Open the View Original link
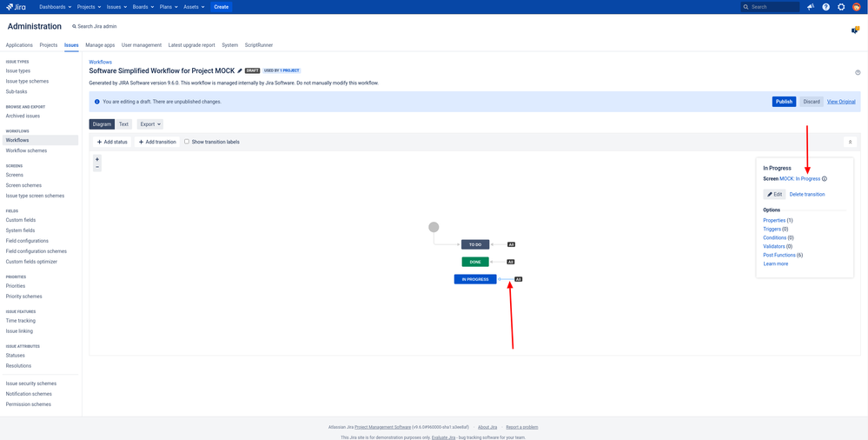The image size is (868, 440). [841, 102]
